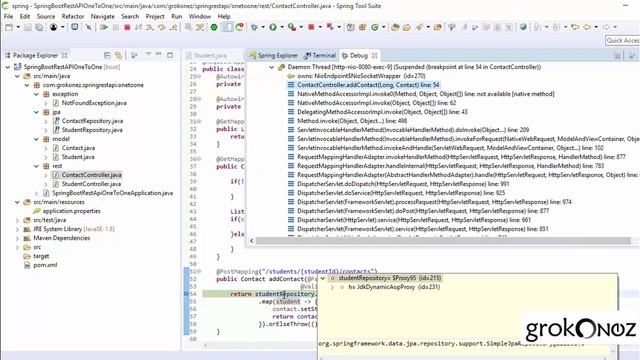Click the Search flashlight toolbar icon
640x360 pixels.
(x=419, y=27)
